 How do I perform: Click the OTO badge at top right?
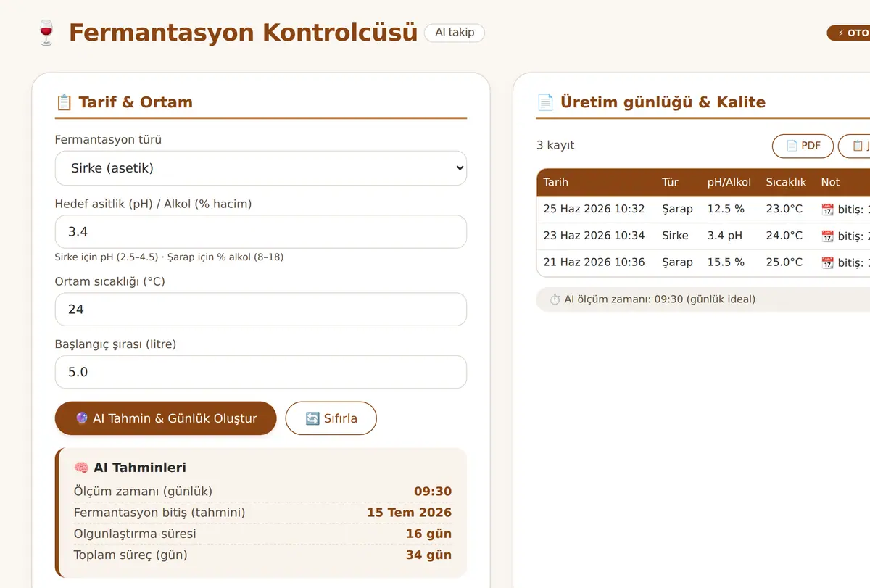(x=849, y=33)
